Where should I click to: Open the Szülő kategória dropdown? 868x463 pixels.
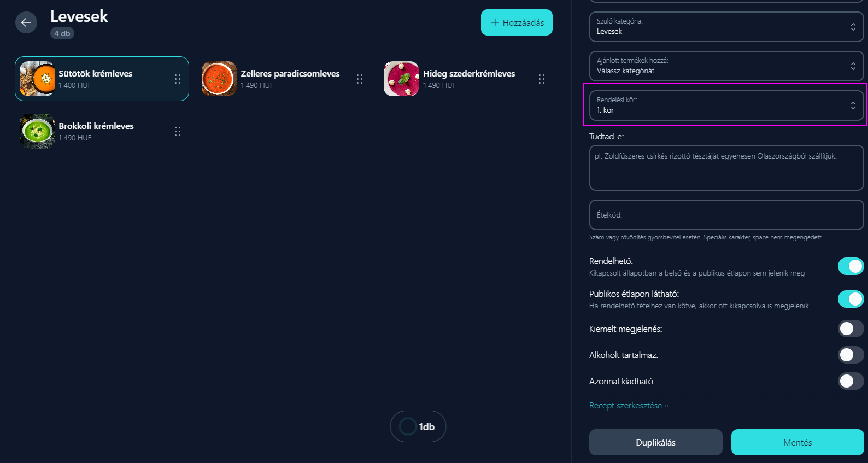(726, 27)
